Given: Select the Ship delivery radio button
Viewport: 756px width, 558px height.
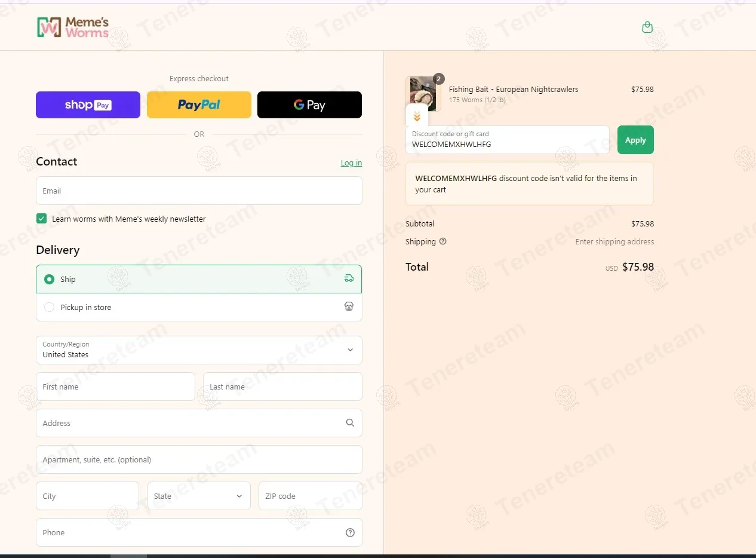Looking at the screenshot, I should [50, 279].
